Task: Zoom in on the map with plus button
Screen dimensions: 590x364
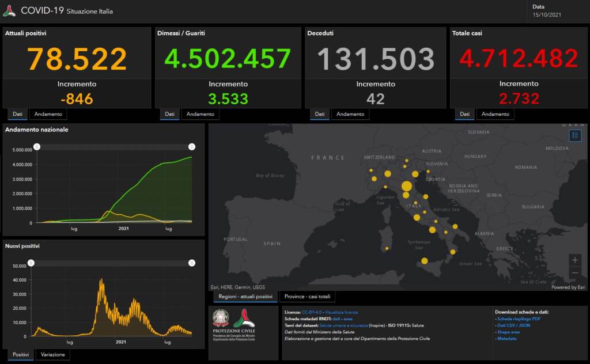Action: [x=575, y=260]
